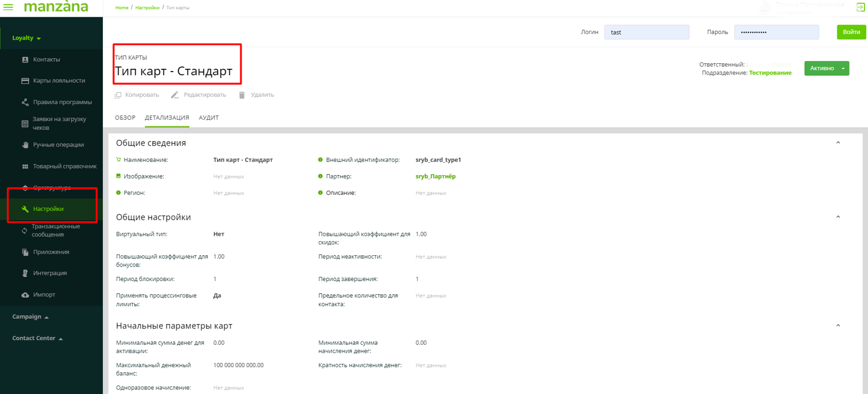Open Товарный справочник
The image size is (868, 394).
click(64, 166)
